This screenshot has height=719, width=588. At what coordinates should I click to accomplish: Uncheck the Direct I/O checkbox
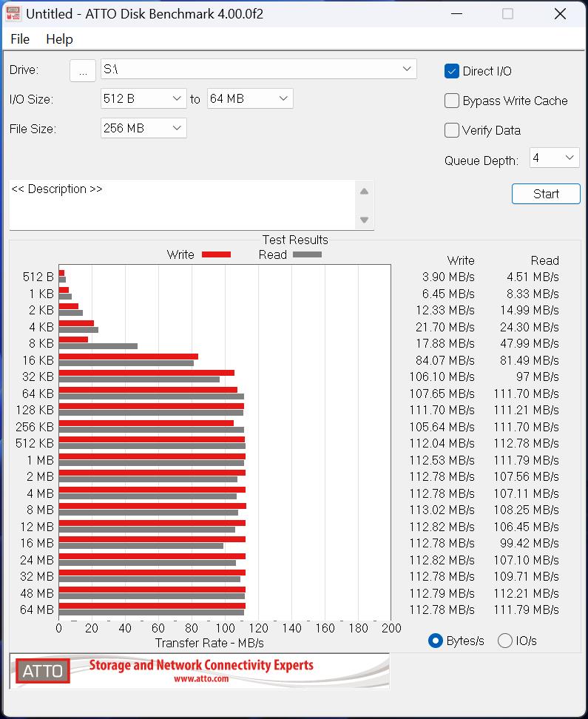[x=452, y=71]
